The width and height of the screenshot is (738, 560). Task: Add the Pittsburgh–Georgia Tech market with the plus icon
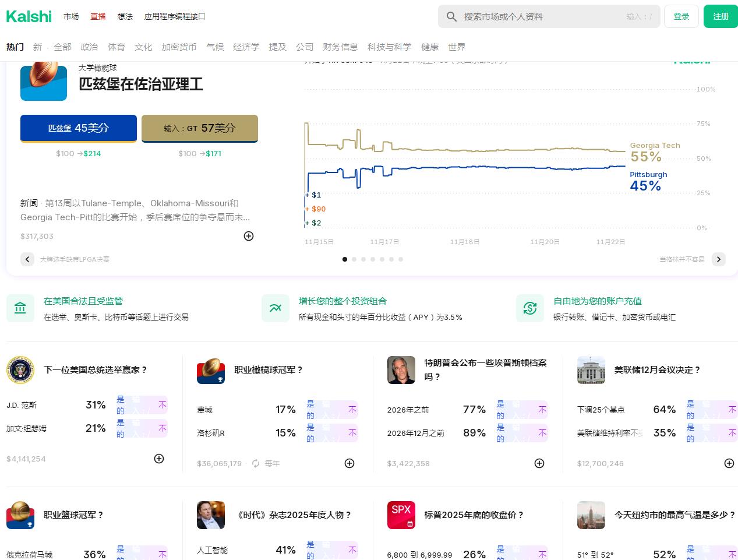(249, 236)
